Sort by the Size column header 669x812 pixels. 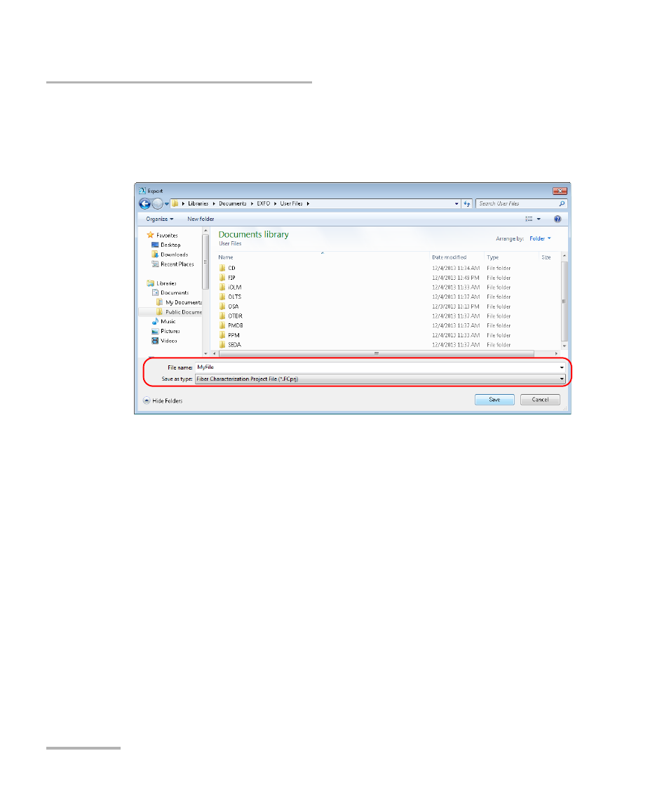[546, 257]
